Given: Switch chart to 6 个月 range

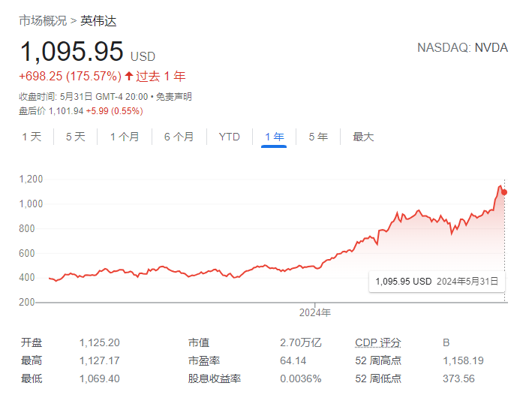Looking at the screenshot, I should coord(179,137).
